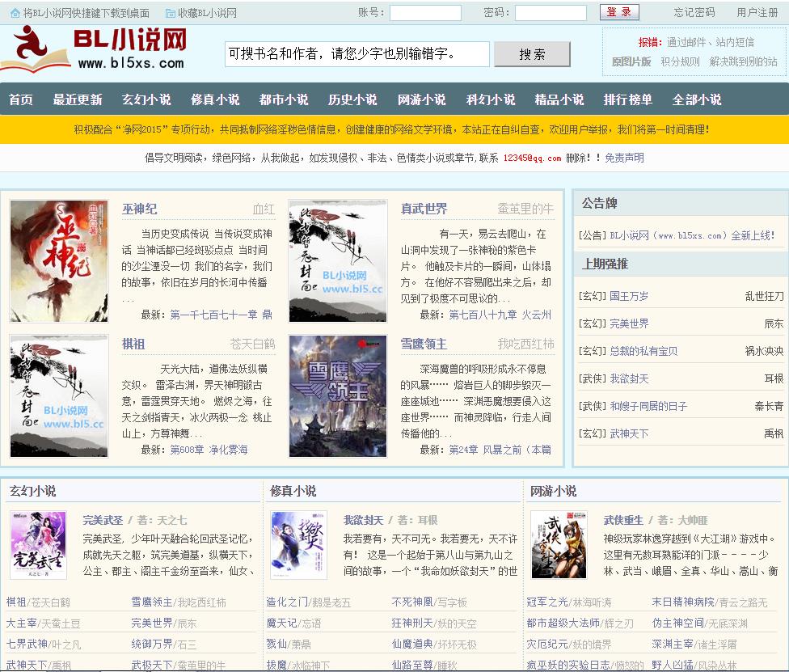Open 我欲封天 title in 修真小说 section

363,520
